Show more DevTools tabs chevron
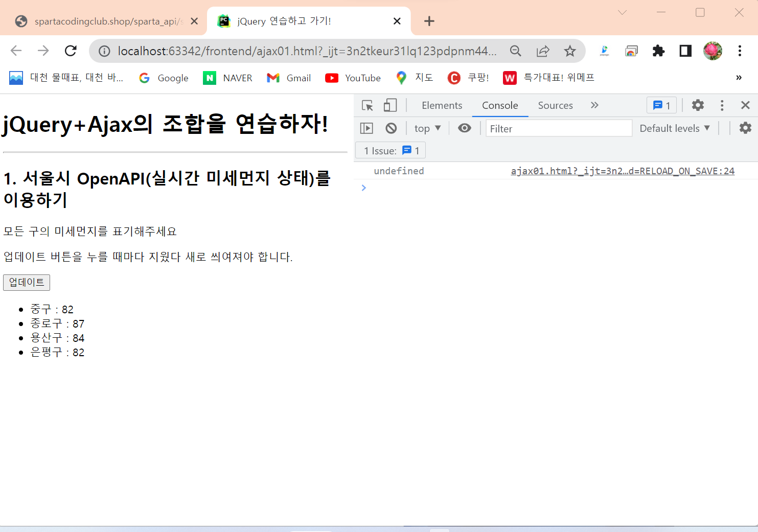This screenshot has height=532, width=758. tap(594, 105)
